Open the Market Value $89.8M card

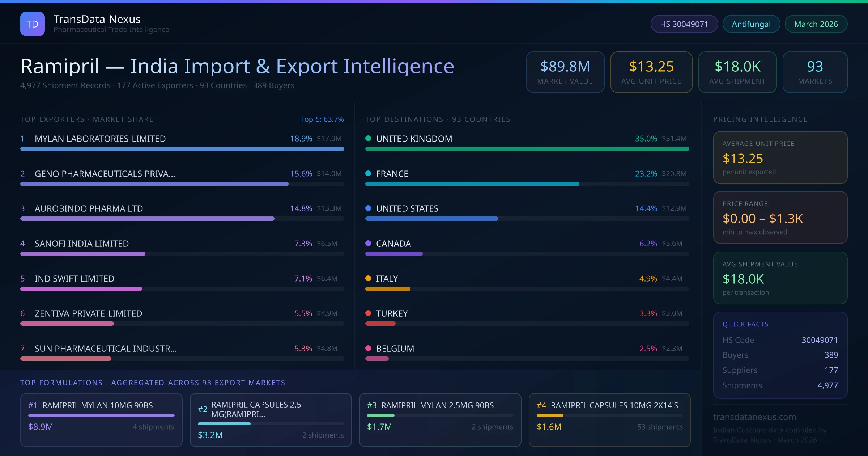[565, 72]
